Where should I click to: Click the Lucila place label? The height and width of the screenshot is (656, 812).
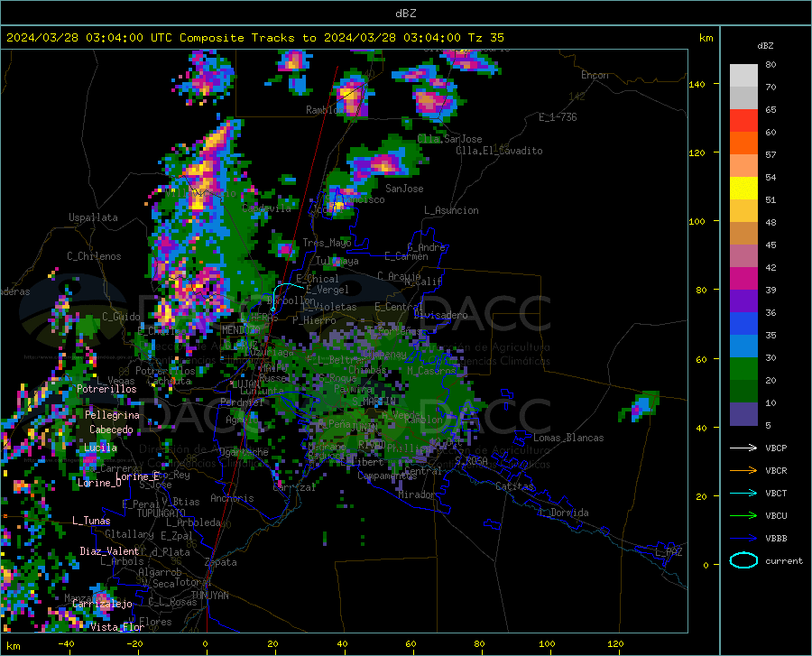100,448
